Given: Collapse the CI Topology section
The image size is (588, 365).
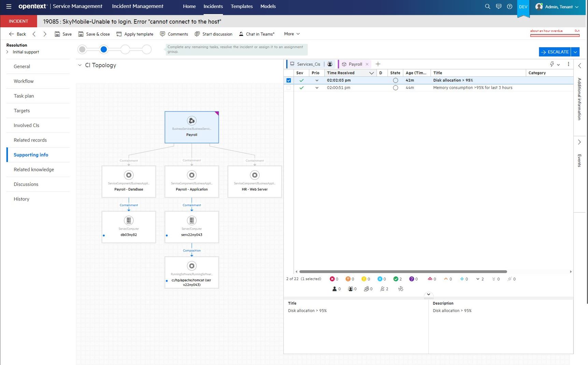Looking at the screenshot, I should coord(80,65).
